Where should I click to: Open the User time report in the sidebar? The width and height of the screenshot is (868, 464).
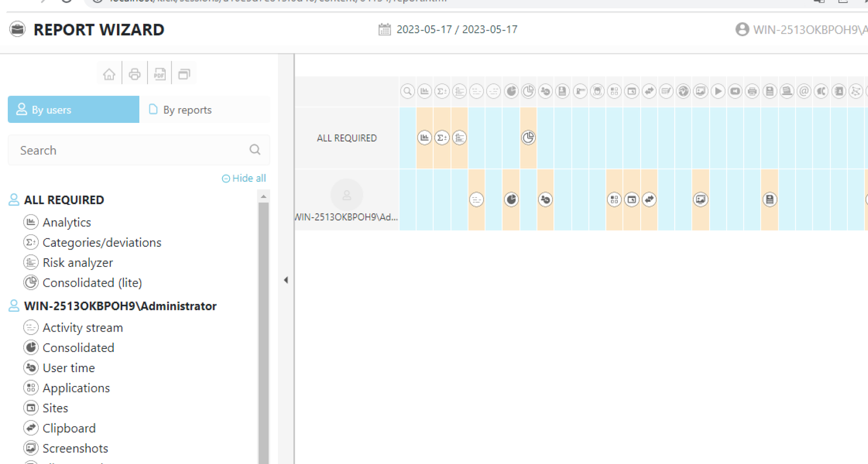pyautogui.click(x=69, y=368)
